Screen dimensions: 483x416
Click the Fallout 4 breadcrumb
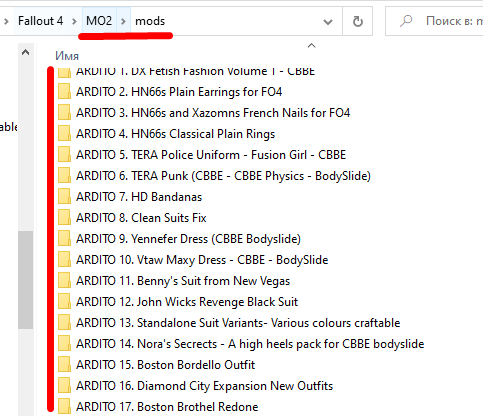point(40,21)
